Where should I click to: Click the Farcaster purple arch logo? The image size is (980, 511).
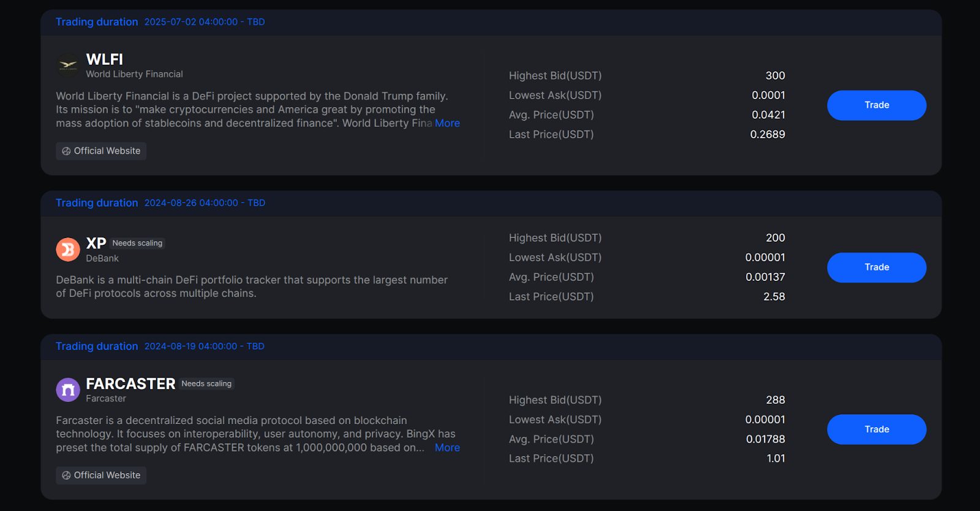(68, 390)
